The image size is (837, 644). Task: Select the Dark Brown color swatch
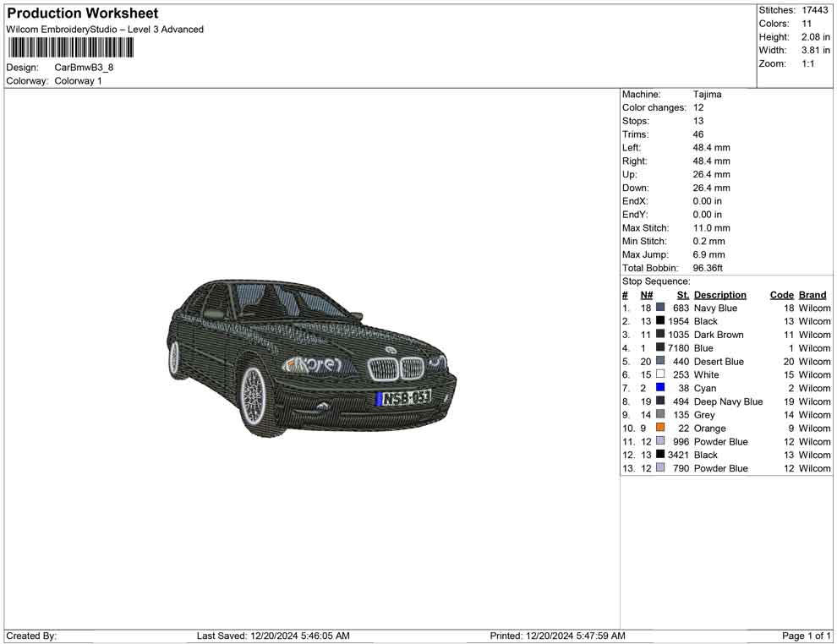point(659,335)
